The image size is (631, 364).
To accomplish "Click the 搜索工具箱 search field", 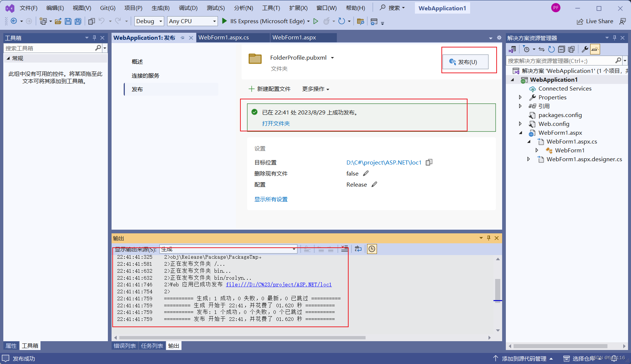I will [50, 48].
